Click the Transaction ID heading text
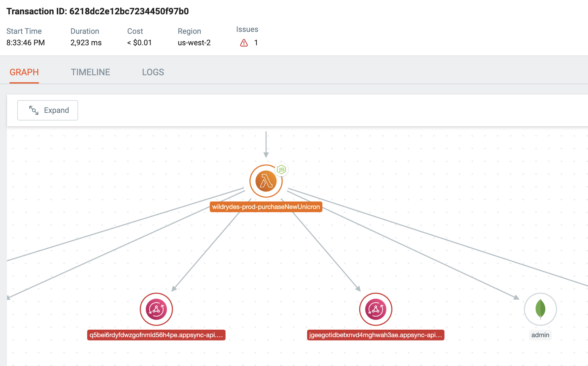 point(98,11)
